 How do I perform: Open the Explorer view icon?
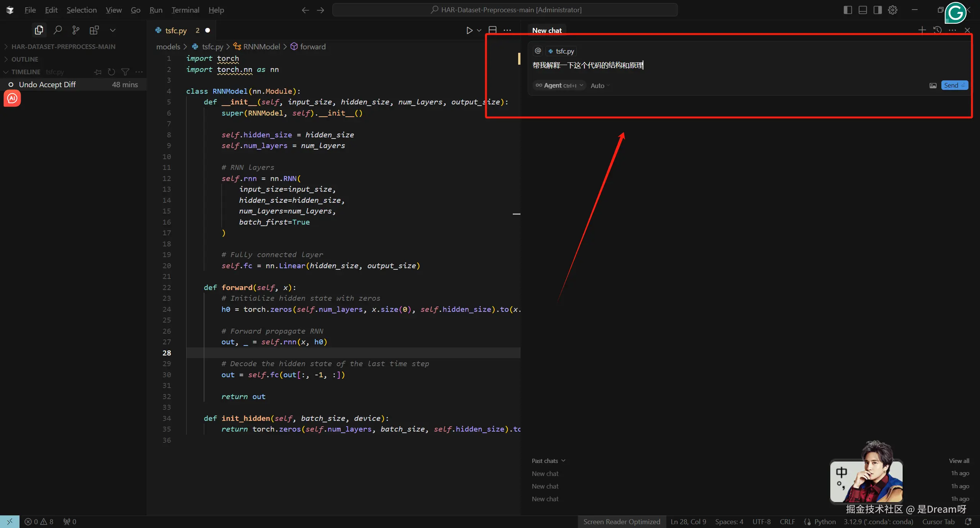click(39, 30)
